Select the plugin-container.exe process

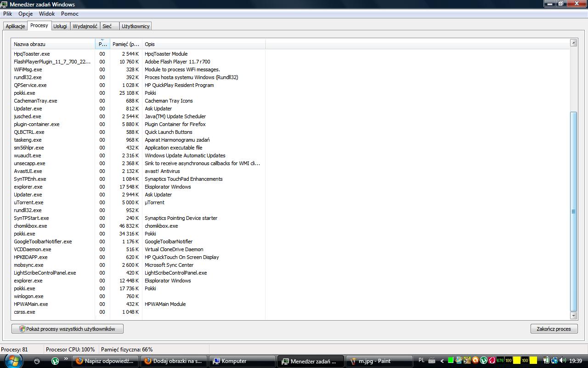(x=138, y=124)
